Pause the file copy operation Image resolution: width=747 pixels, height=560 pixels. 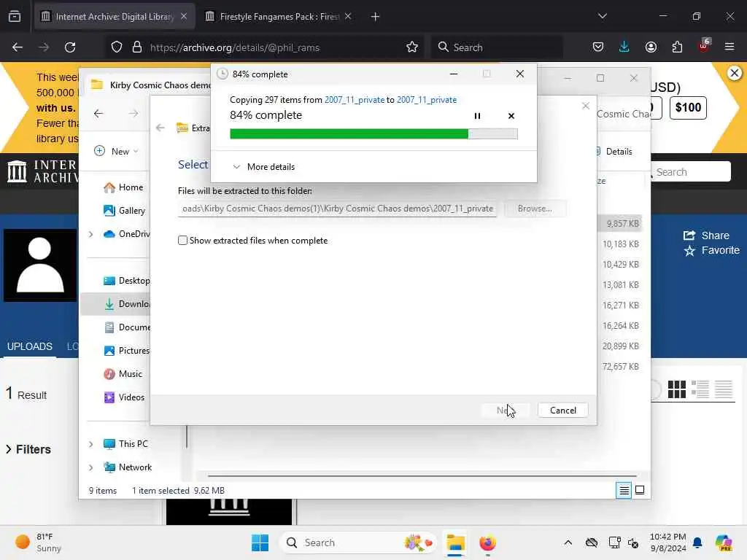[477, 116]
